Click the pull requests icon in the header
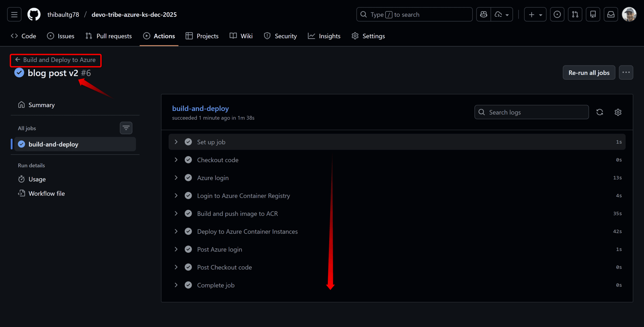Screen dimensions: 644x327 [x=575, y=15]
